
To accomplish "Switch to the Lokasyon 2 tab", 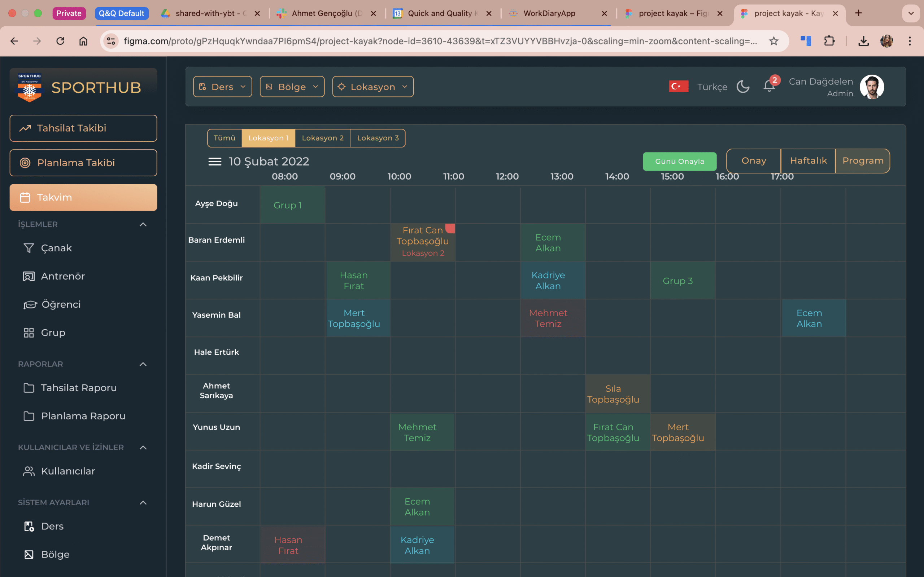I will point(323,138).
